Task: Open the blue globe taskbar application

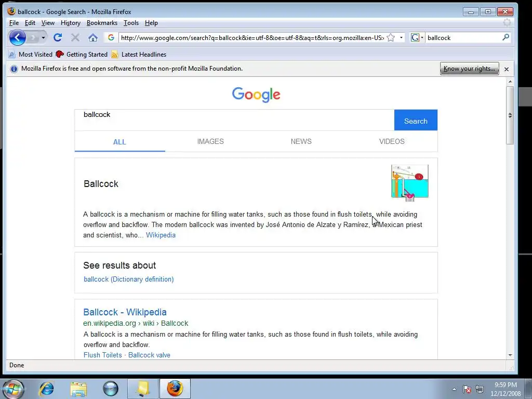Action: coord(110,389)
